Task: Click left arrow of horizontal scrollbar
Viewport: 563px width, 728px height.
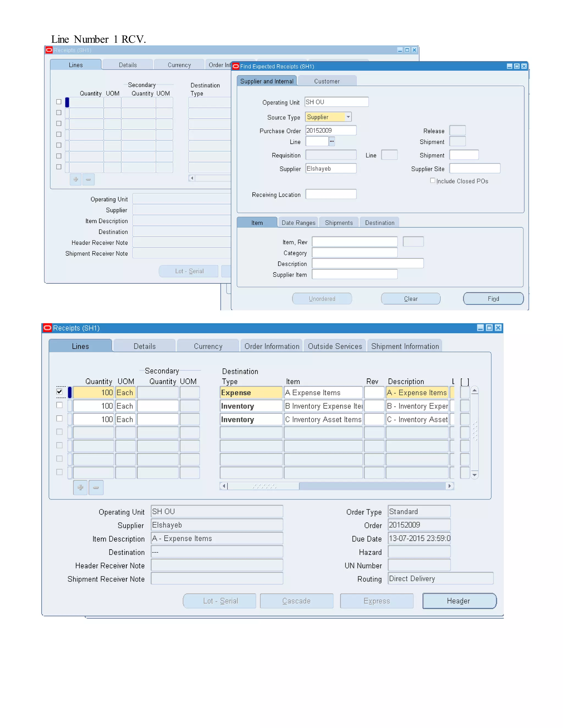Action: (223, 486)
